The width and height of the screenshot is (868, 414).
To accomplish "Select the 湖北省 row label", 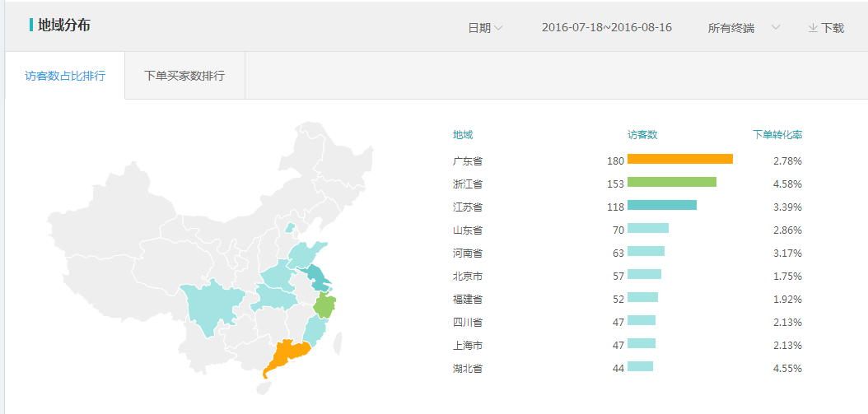I will 467,368.
